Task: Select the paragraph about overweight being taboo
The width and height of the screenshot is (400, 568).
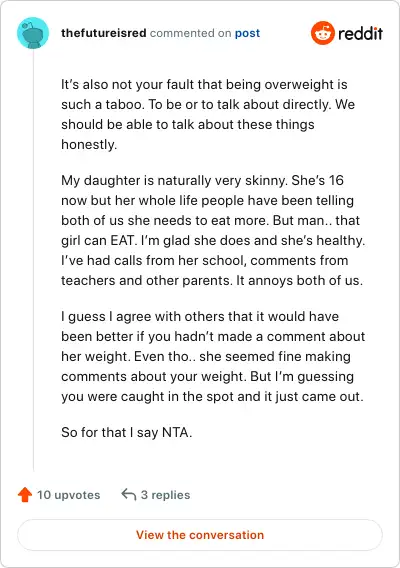Action: click(208, 114)
